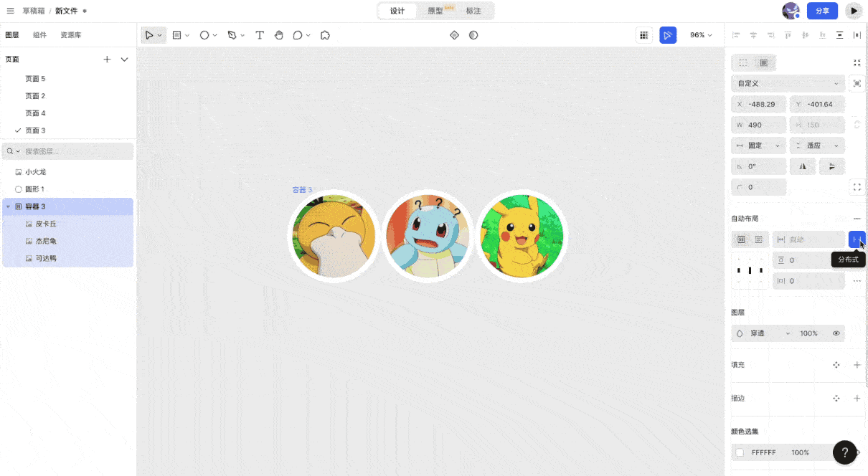Open the zoom 96% dropdown
Viewport: 868px width, 476px height.
[701, 35]
